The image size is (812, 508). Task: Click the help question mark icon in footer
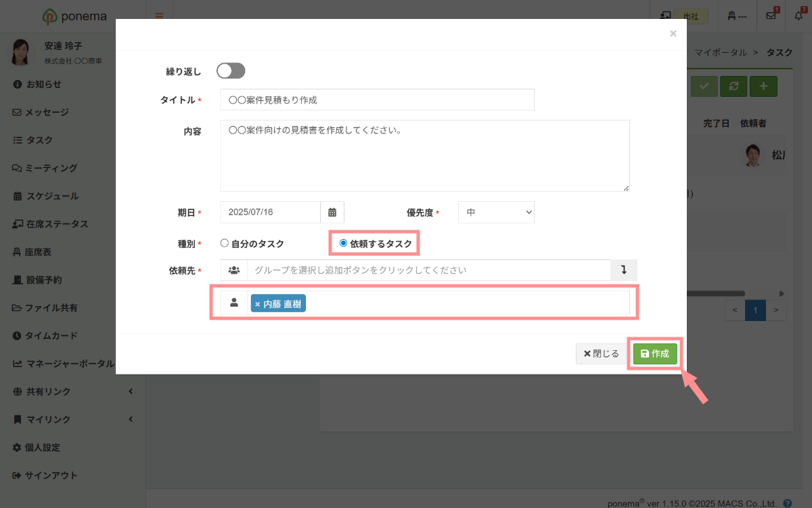pyautogui.click(x=788, y=503)
